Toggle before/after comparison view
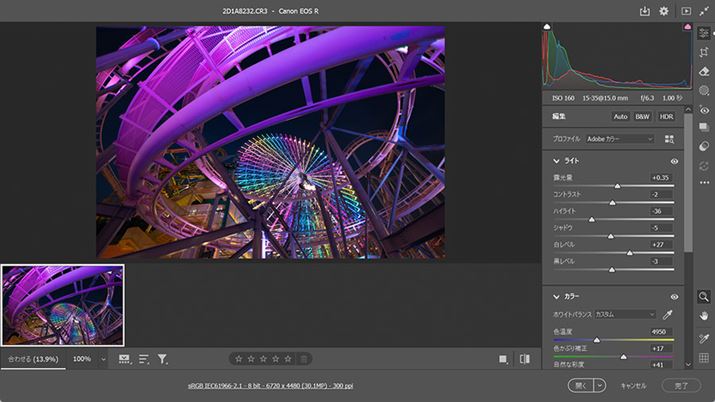 (x=525, y=359)
